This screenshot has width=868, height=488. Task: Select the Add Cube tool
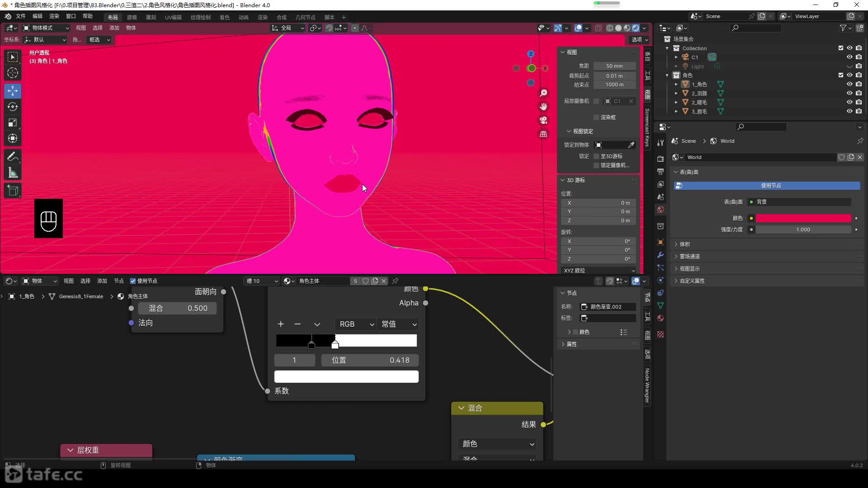coord(13,191)
